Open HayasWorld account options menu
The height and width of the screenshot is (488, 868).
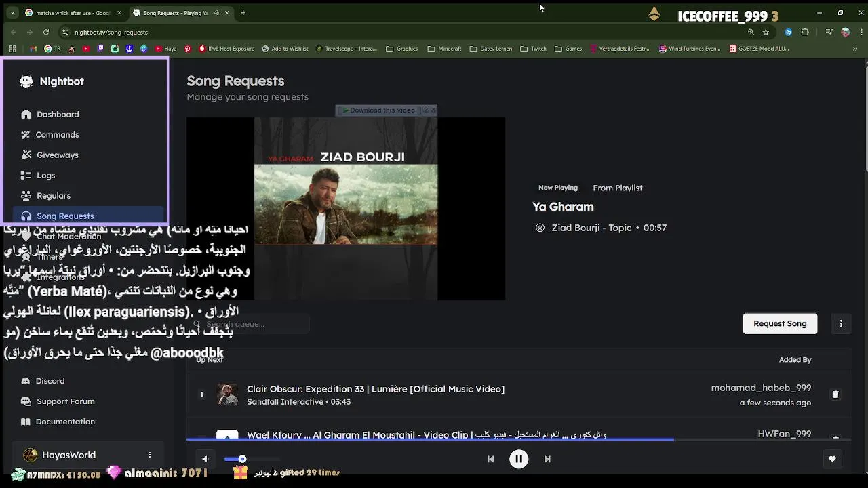click(x=150, y=455)
